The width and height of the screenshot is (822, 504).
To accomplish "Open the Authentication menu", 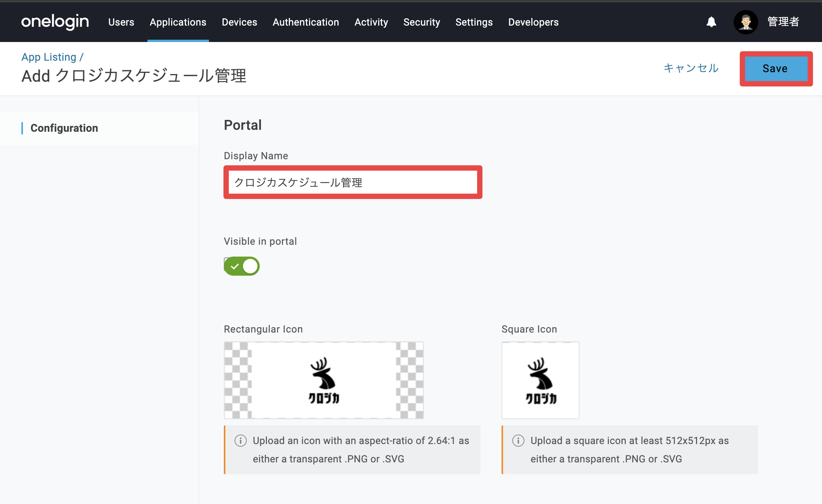I will pos(306,22).
